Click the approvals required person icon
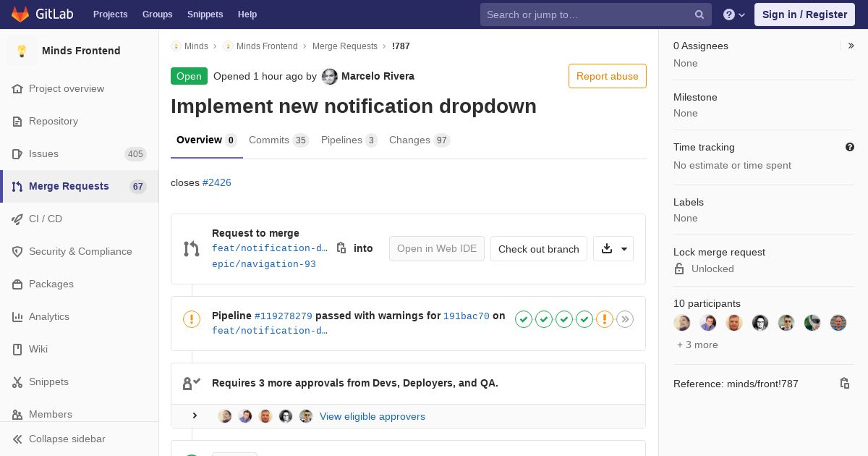This screenshot has height=456, width=868. pos(192,384)
